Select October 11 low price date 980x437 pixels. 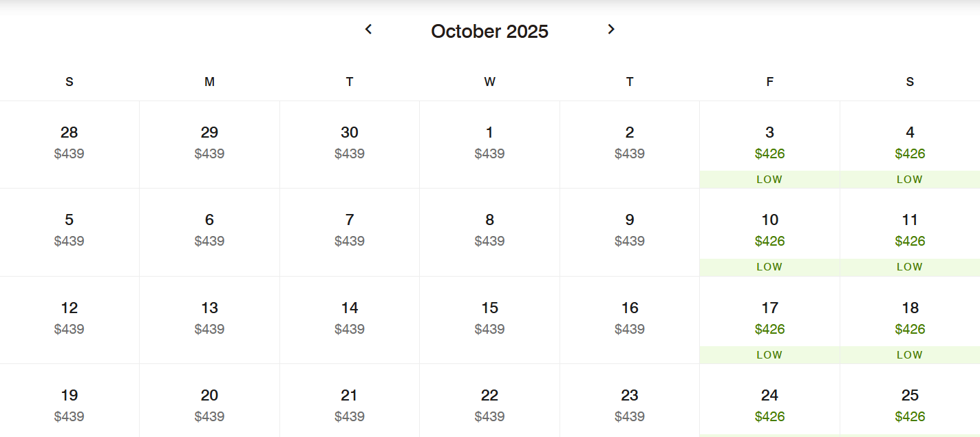click(x=910, y=233)
